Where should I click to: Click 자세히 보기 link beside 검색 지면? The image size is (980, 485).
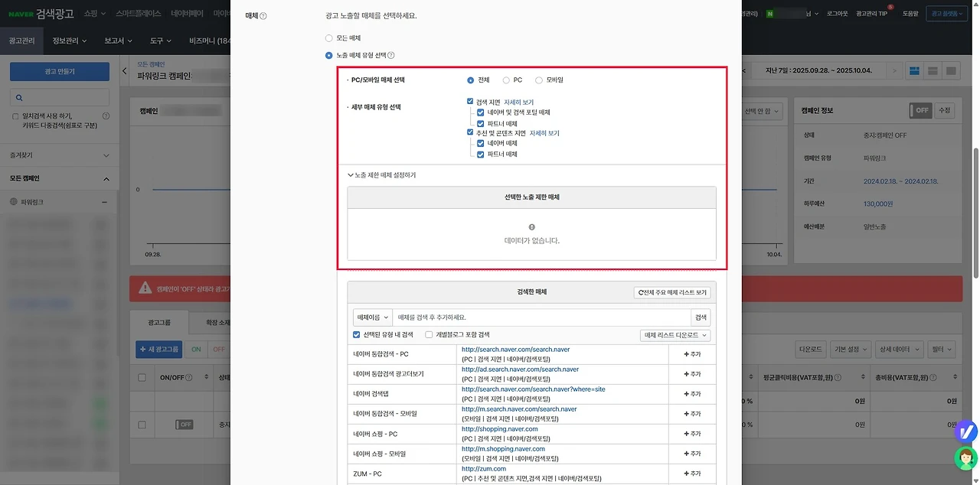coord(518,102)
